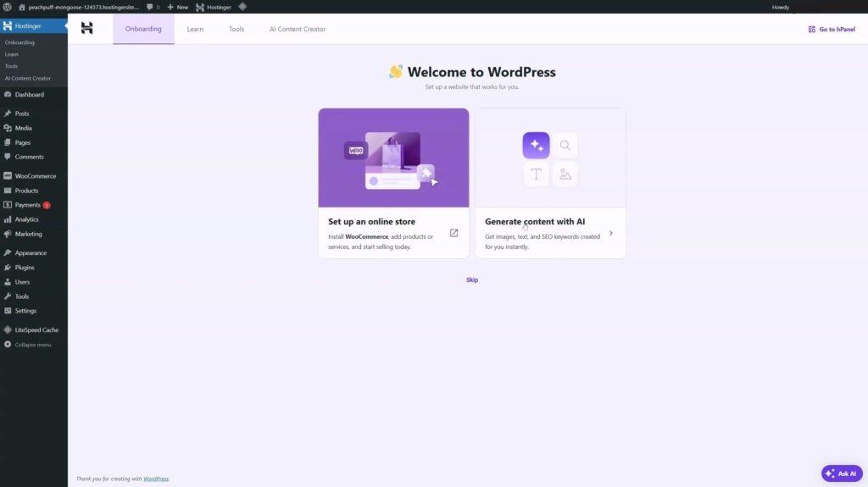
Task: Click the Skip link
Action: pos(472,279)
